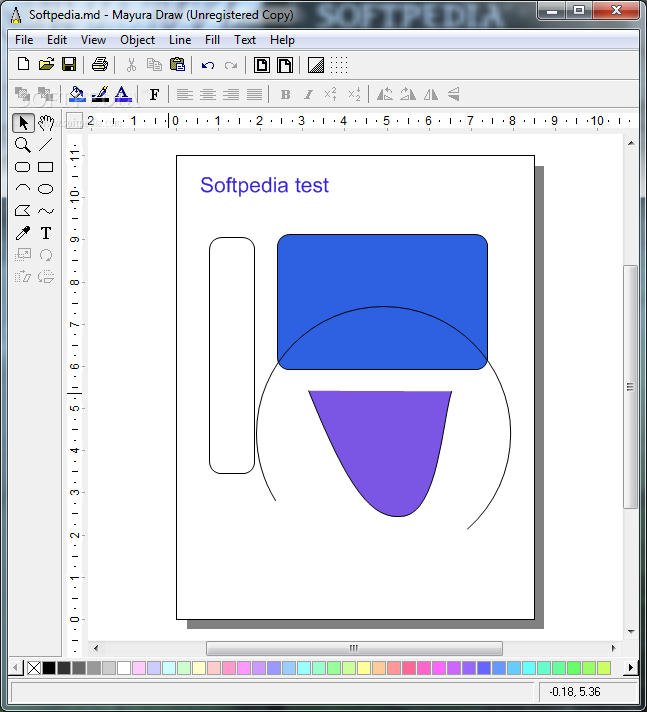Pick the white color swatch
This screenshot has height=712, width=647.
[124, 668]
